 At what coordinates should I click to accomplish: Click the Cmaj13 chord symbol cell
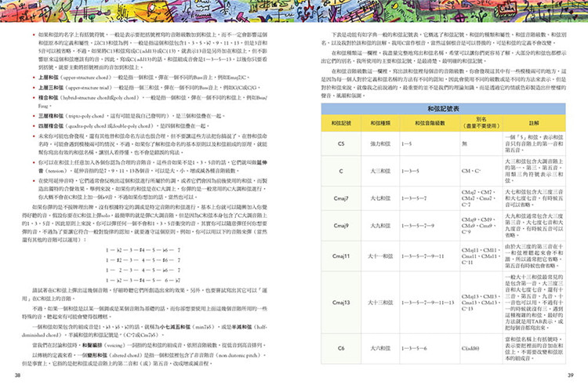[x=341, y=303]
